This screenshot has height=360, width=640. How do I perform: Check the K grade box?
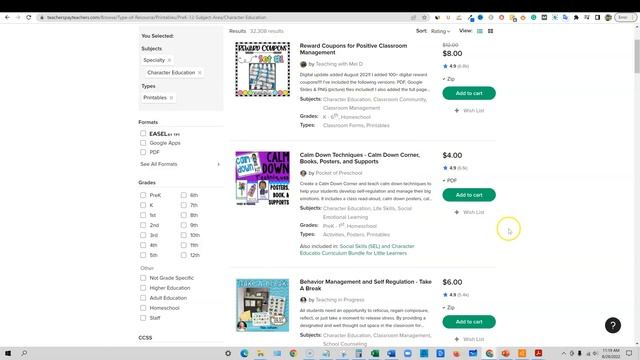pyautogui.click(x=143, y=205)
